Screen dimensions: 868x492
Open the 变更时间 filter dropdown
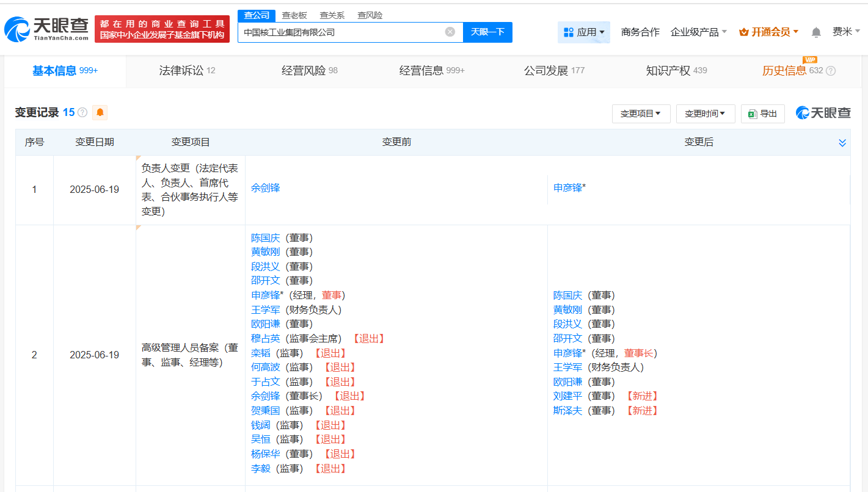(706, 114)
